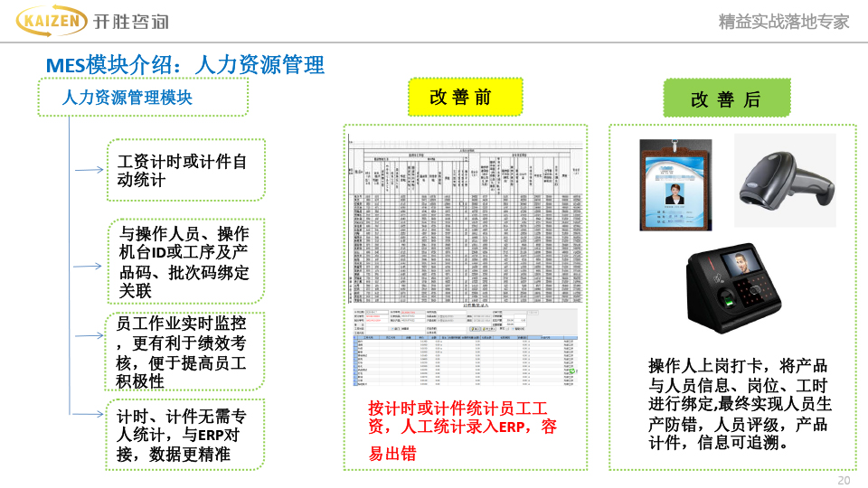Click the KAIZEN logo icon
The width and height of the screenshot is (868, 488).
click(52, 20)
